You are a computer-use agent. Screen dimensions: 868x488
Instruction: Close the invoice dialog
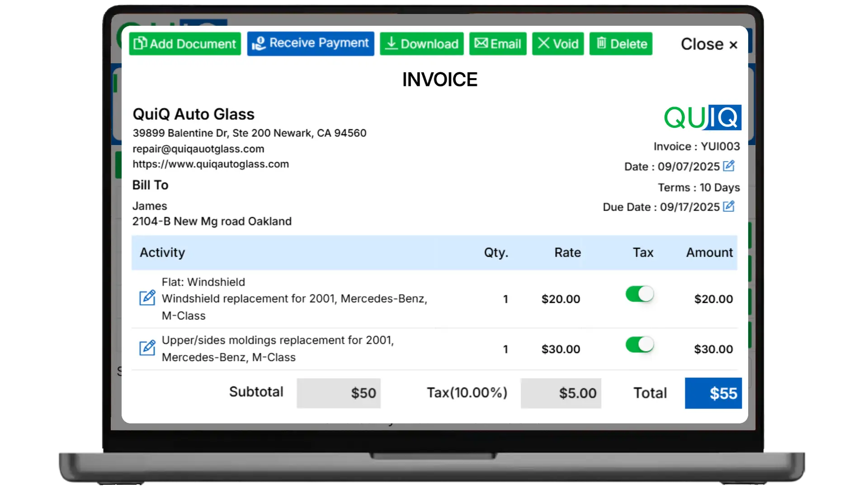click(x=709, y=44)
